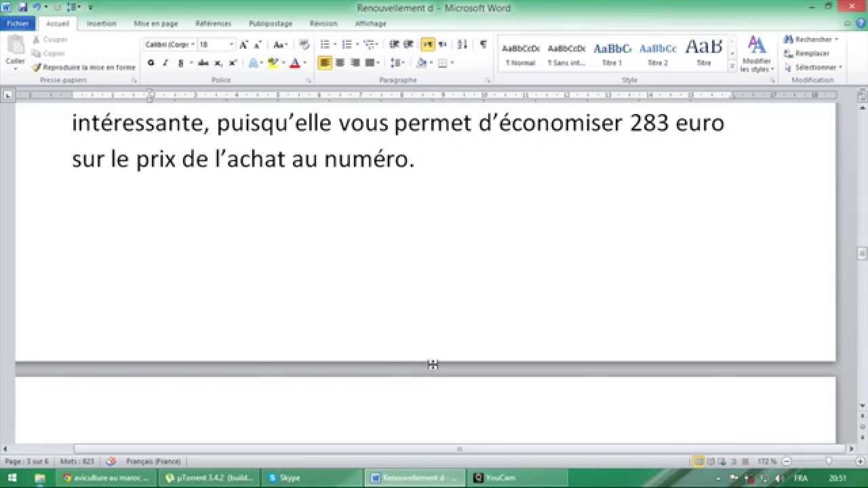Click the zoom slider handle
The width and height of the screenshot is (868, 488).
(829, 462)
